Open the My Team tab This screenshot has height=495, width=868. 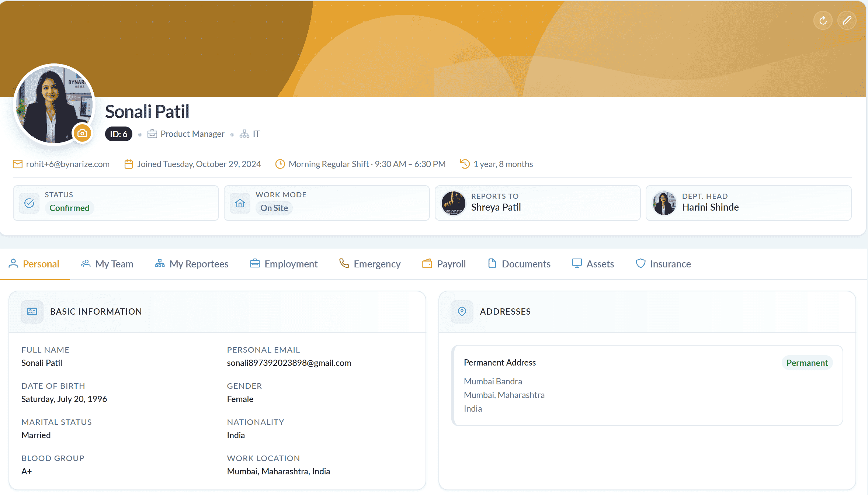(107, 264)
